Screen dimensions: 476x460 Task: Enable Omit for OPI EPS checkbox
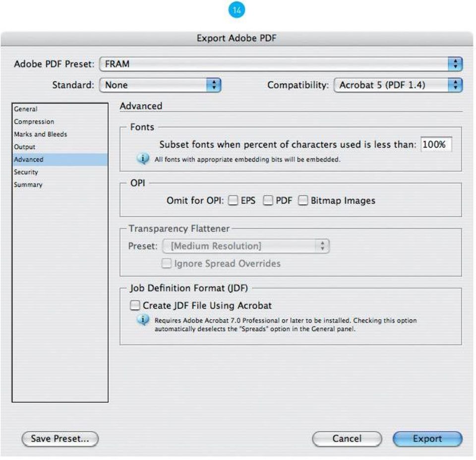[233, 200]
